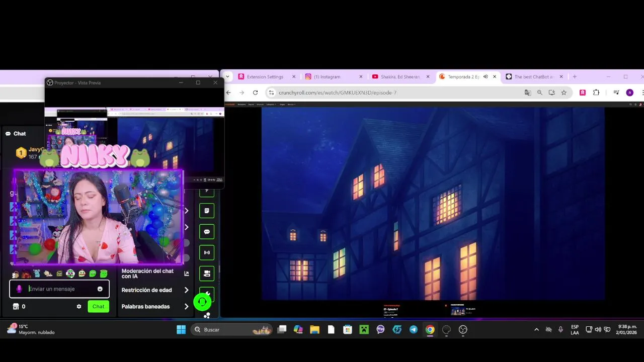Image resolution: width=644 pixels, height=362 pixels.
Task: Open the Minecraft taskbar icon
Action: (x=364, y=330)
